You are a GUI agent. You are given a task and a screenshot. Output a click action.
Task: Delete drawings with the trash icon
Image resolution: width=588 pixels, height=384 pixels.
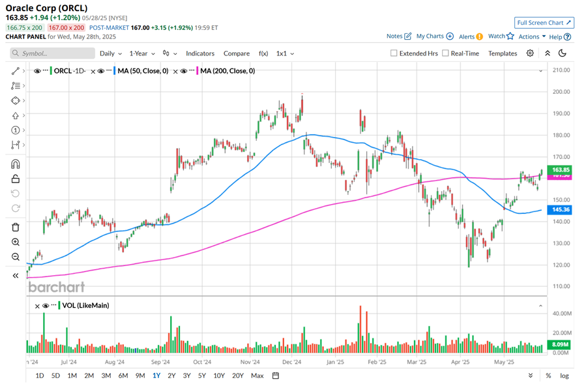click(16, 228)
